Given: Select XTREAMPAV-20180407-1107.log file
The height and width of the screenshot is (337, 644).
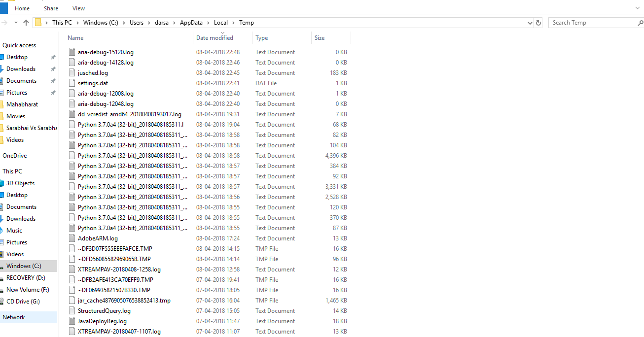Looking at the screenshot, I should point(119,332).
